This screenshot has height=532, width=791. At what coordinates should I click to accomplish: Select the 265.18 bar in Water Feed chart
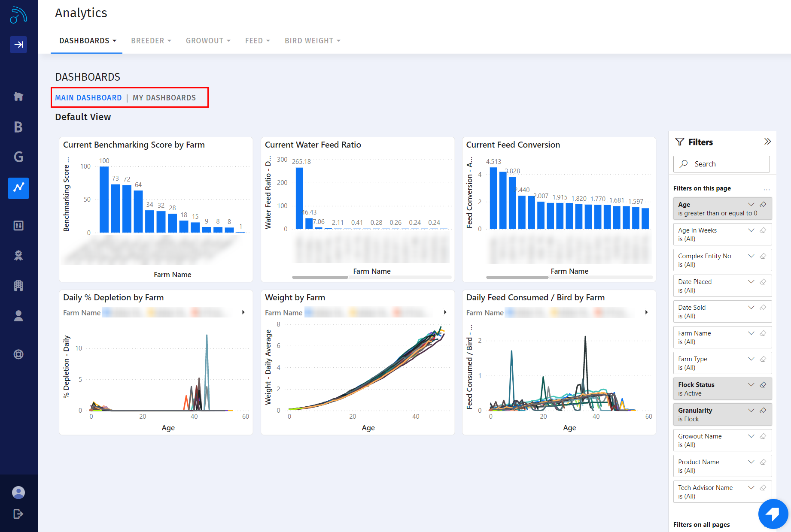click(x=299, y=198)
